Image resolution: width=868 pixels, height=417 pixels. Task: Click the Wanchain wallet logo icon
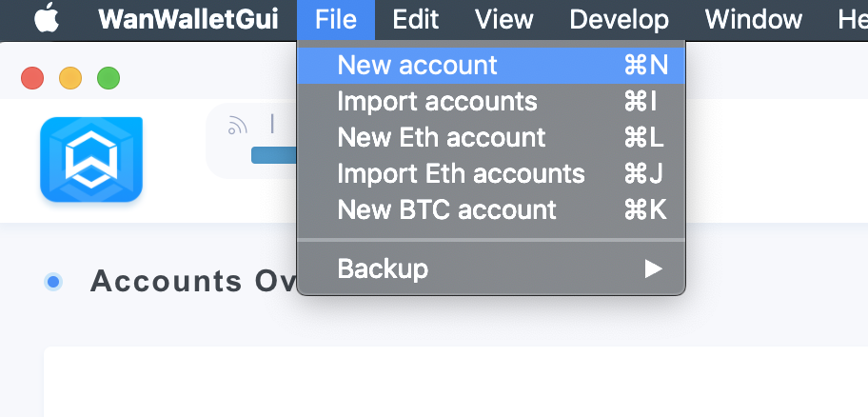tap(91, 159)
